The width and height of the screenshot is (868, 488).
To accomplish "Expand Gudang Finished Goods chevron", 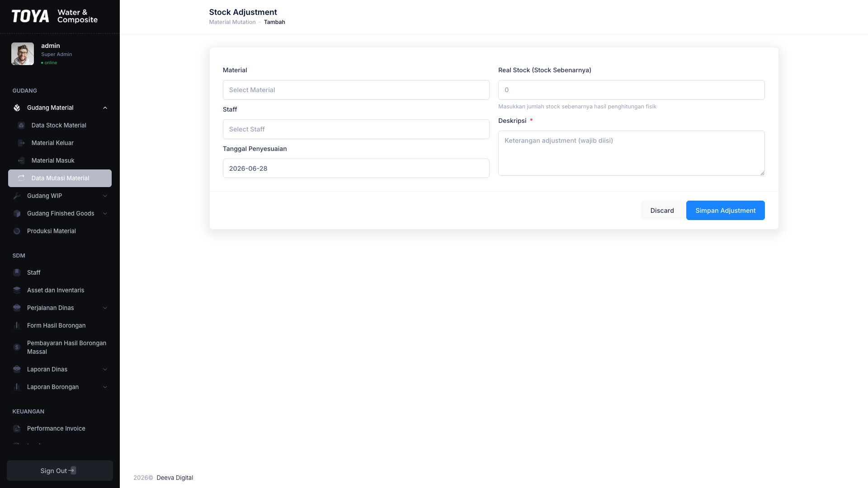I will click(105, 214).
